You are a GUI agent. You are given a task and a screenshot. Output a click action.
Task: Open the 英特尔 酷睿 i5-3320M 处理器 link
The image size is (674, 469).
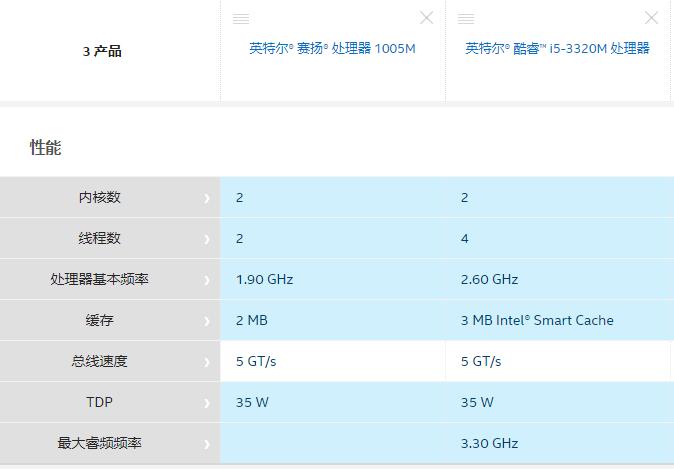point(557,48)
